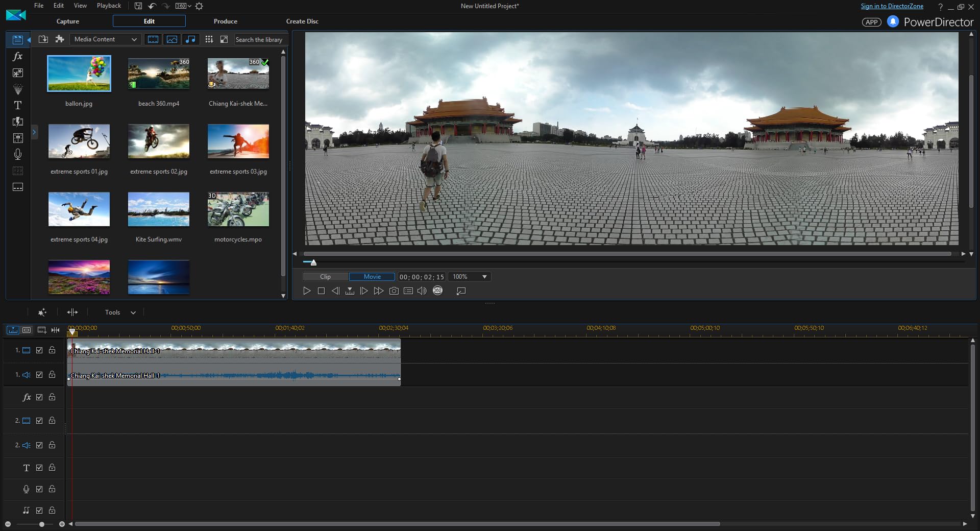Open the Voice-Over Recording Room microphone icon
The height and width of the screenshot is (531, 980).
point(17,154)
